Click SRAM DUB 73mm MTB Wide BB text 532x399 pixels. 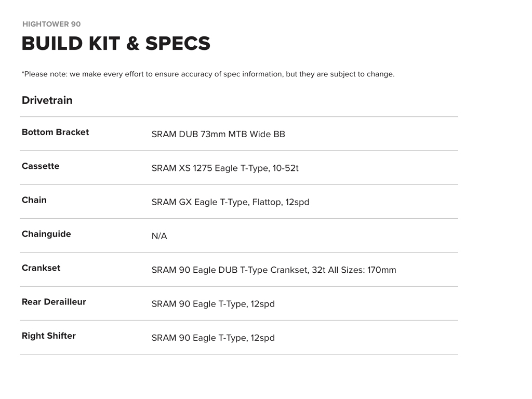[x=218, y=134]
